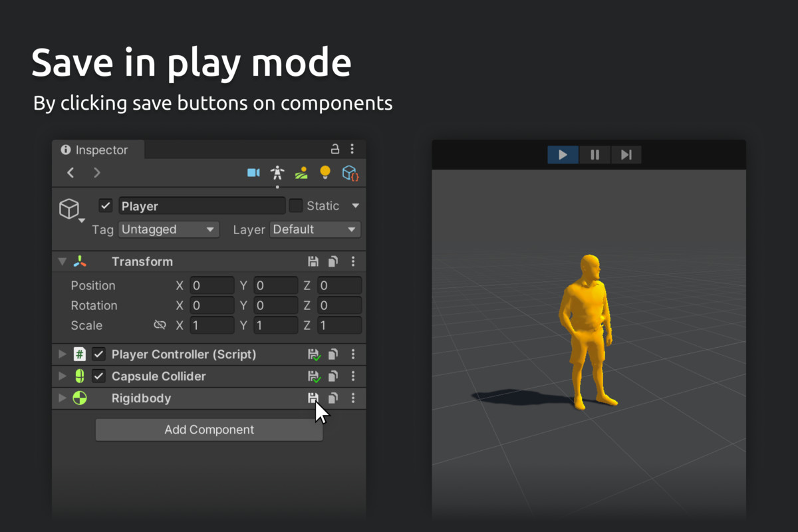Open the Static flags dropdown arrow
This screenshot has width=798, height=532.
(x=355, y=205)
